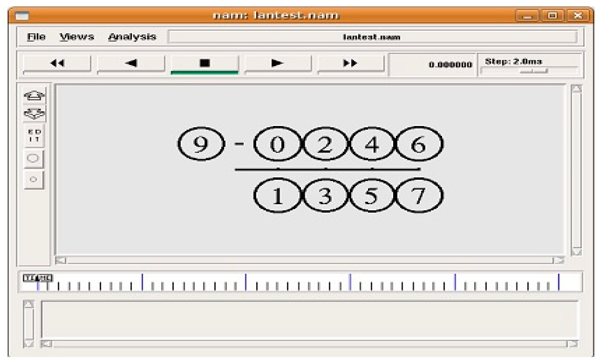The width and height of the screenshot is (602, 364).
Task: Open the Analysis menu
Action: coord(132,37)
